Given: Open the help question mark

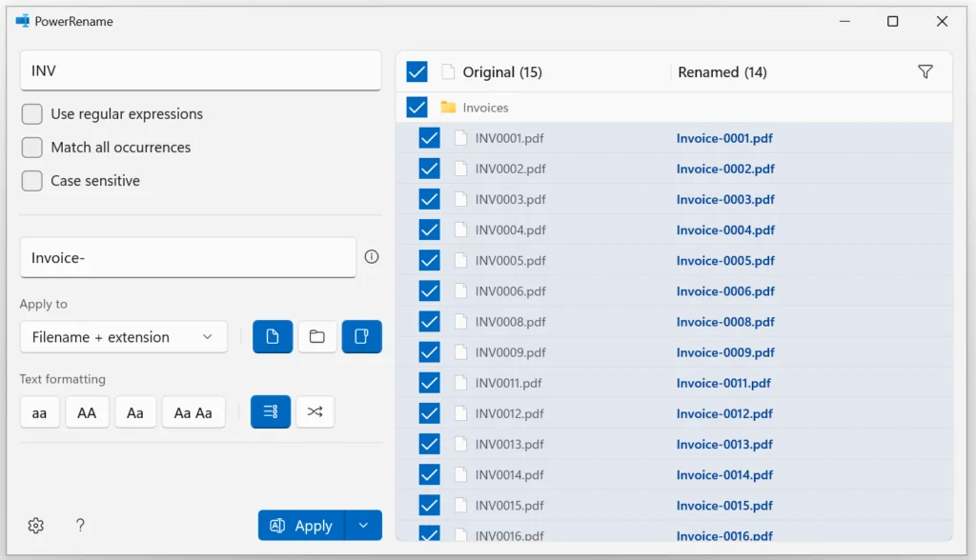Looking at the screenshot, I should pos(80,526).
